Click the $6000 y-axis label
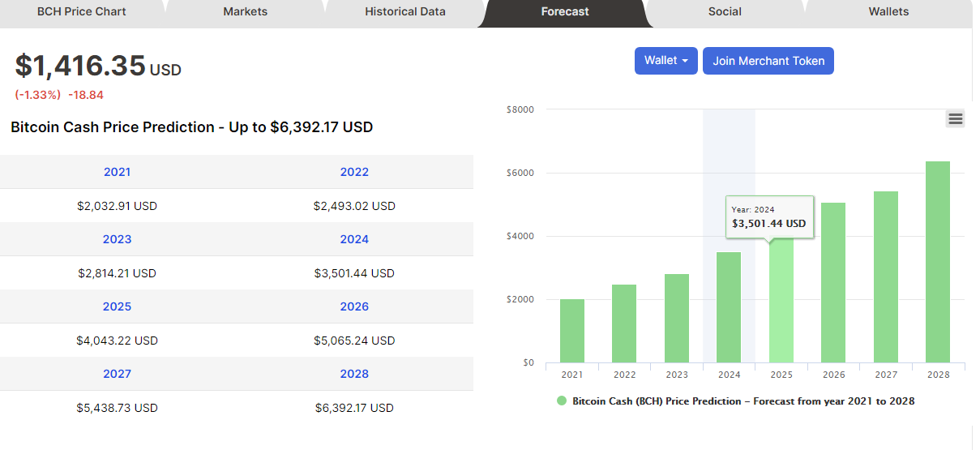This screenshot has width=980, height=450. [520, 173]
